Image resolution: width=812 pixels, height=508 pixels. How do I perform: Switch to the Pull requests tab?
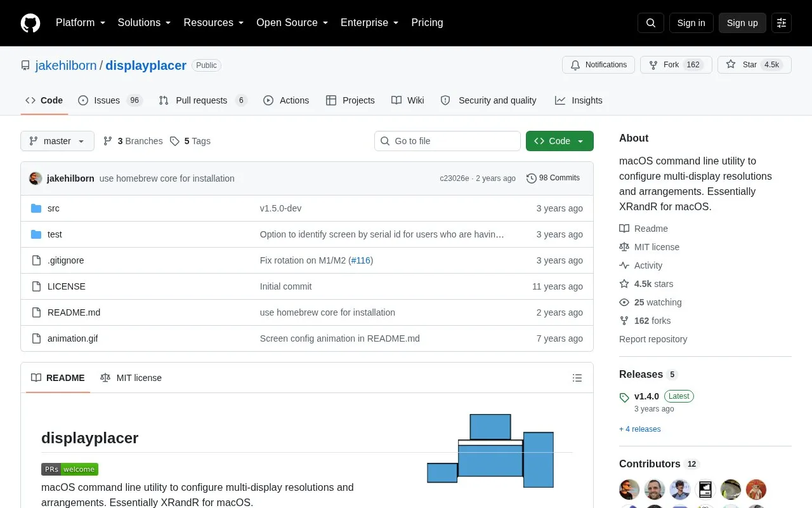point(203,100)
